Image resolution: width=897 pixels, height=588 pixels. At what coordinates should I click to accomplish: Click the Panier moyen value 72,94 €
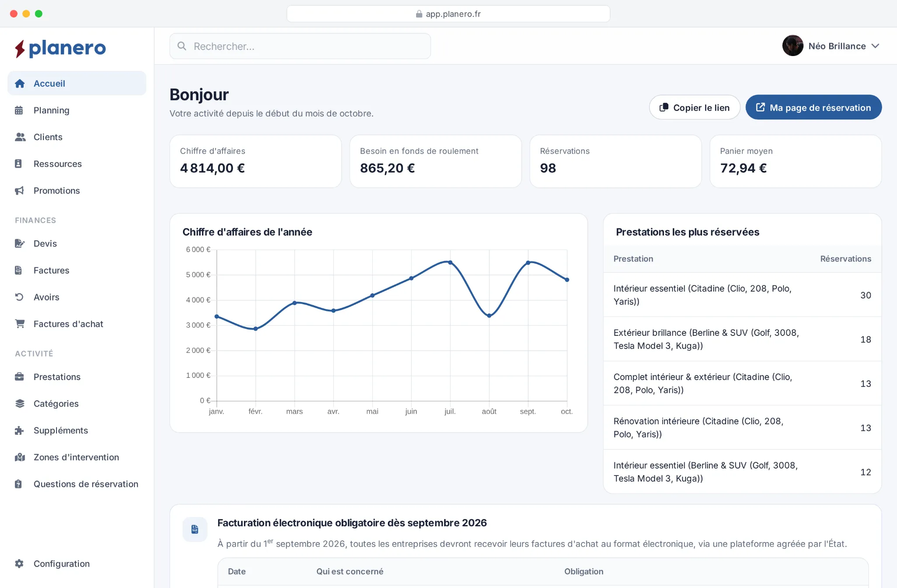743,168
